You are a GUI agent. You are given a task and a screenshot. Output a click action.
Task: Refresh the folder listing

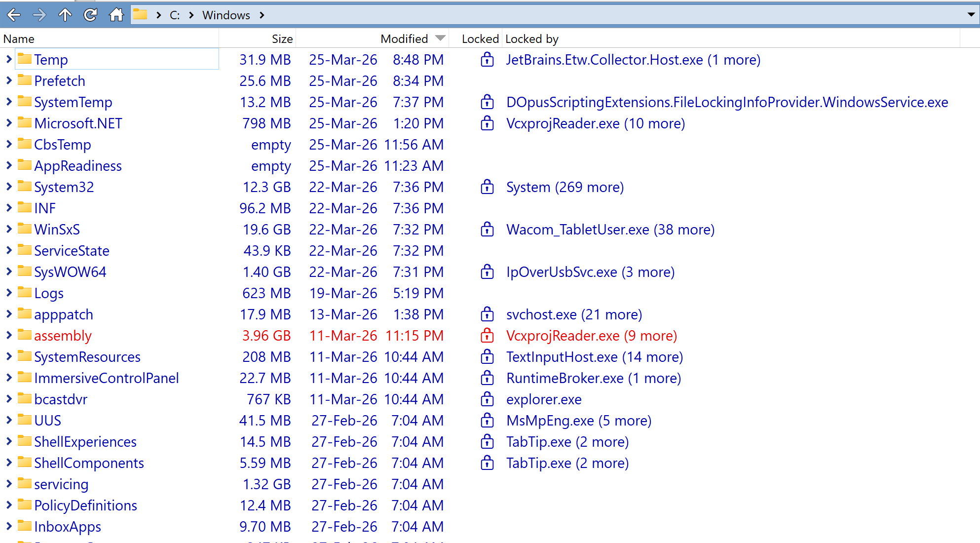tap(90, 15)
